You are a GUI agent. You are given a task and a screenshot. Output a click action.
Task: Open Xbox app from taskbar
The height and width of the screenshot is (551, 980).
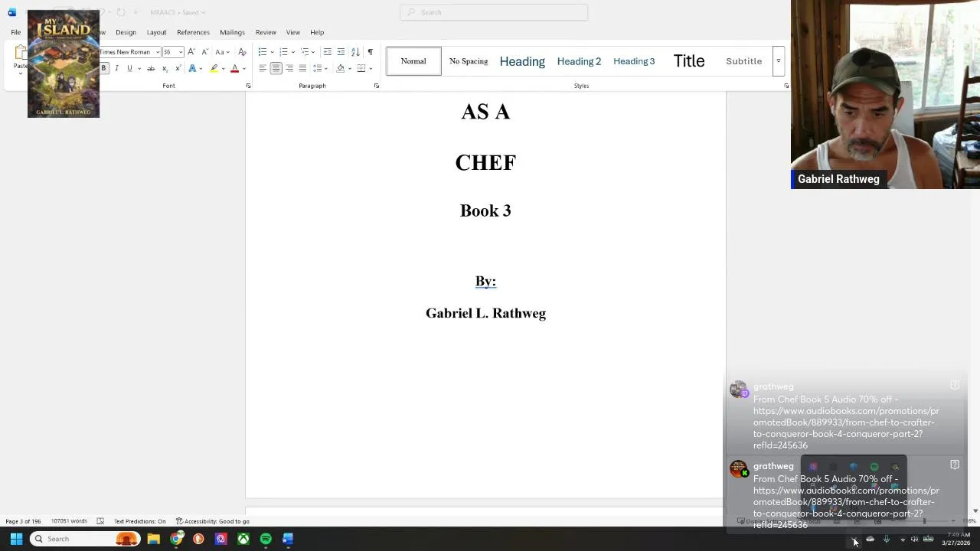tap(243, 539)
